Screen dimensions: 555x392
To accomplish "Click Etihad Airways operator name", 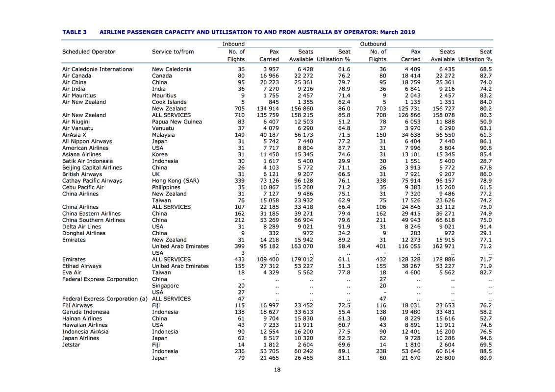I will click(x=82, y=266).
